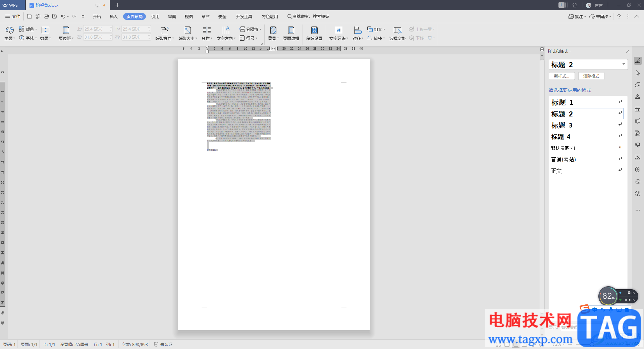Click the 新样式 new style button
644x349 pixels.
click(x=561, y=76)
